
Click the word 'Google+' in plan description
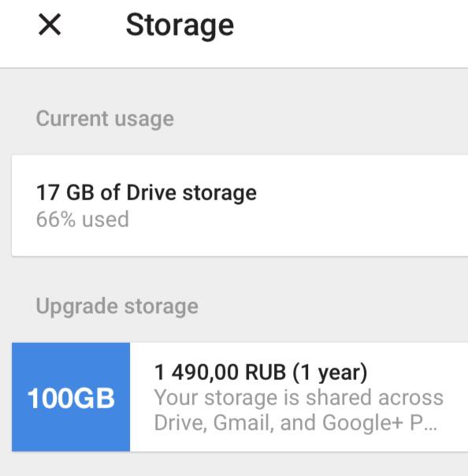pos(362,422)
